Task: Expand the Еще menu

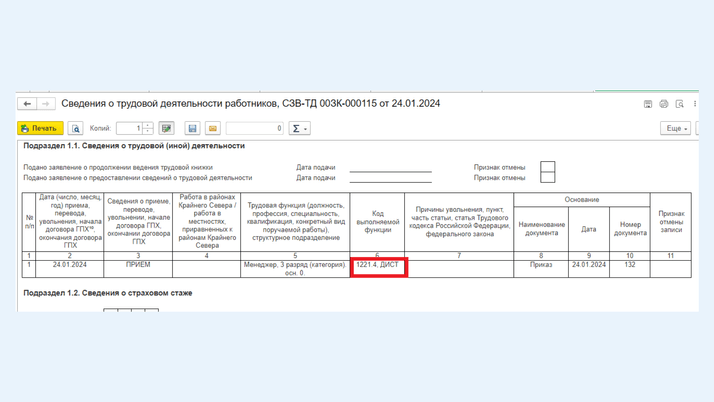Action: click(x=676, y=128)
